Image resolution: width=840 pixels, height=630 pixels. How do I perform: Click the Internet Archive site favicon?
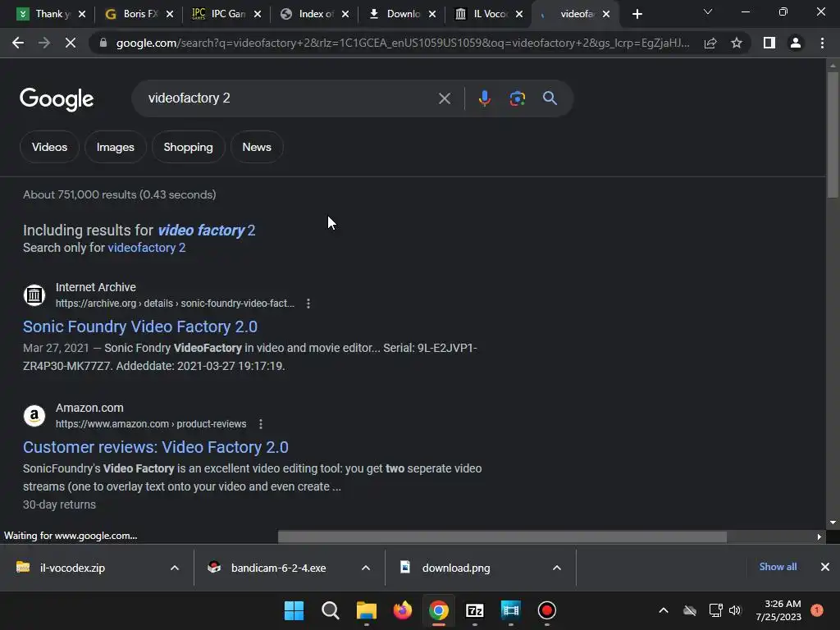point(34,295)
